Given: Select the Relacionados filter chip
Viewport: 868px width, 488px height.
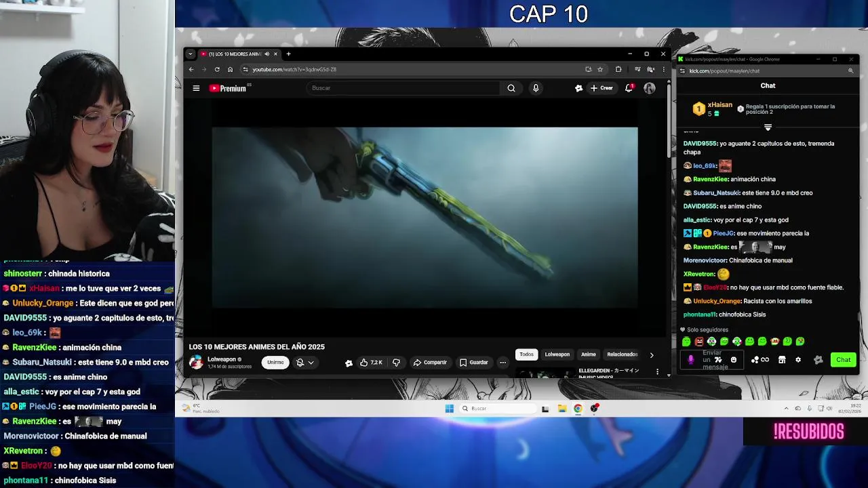Looking at the screenshot, I should [x=622, y=354].
